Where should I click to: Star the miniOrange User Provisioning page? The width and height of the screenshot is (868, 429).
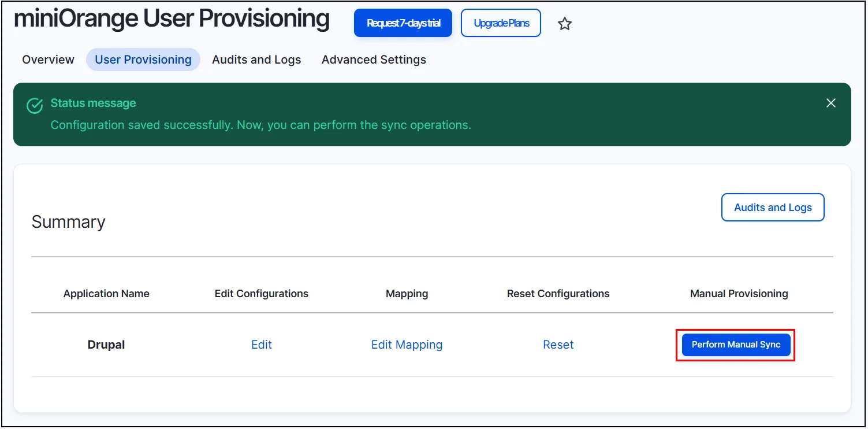[565, 24]
